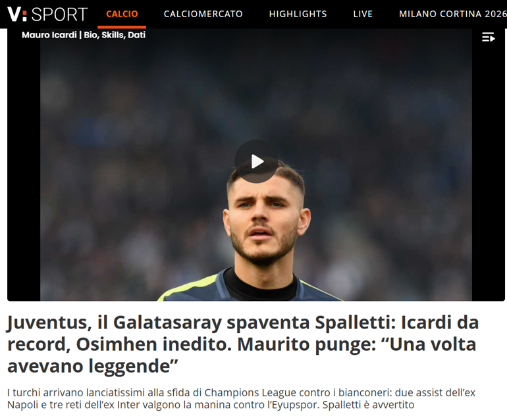Image resolution: width=507 pixels, height=420 pixels.
Task: Play the Mauro Icardi video
Action: [256, 161]
